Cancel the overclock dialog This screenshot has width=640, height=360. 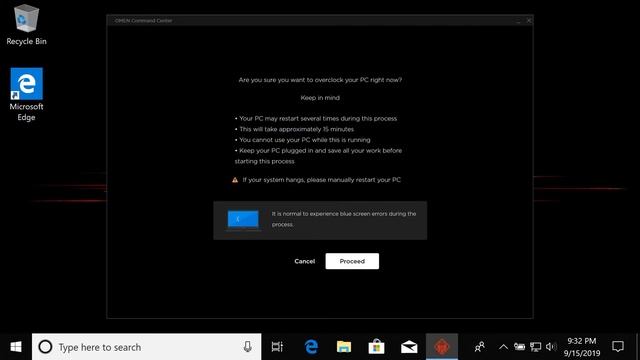point(304,261)
